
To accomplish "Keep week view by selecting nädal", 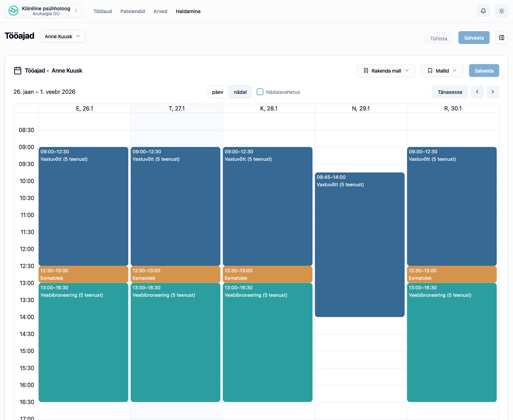I will pyautogui.click(x=240, y=92).
